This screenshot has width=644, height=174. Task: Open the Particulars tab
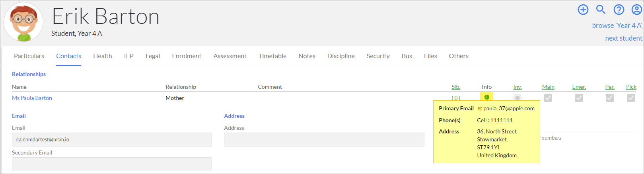click(x=29, y=56)
